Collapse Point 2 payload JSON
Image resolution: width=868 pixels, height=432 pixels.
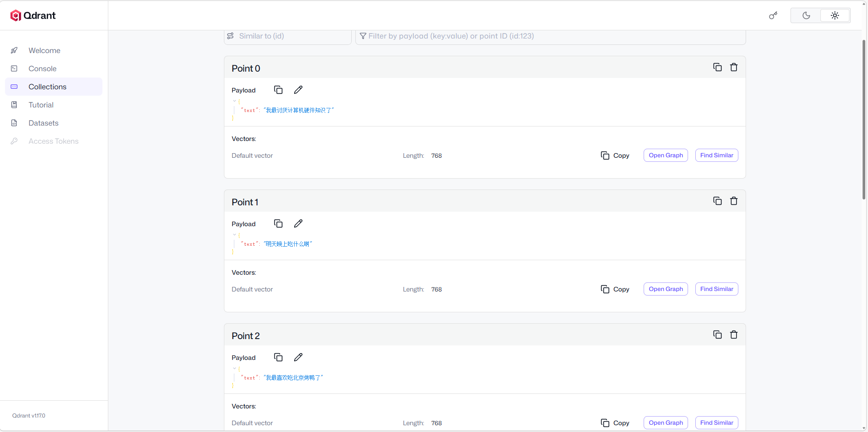pos(234,369)
